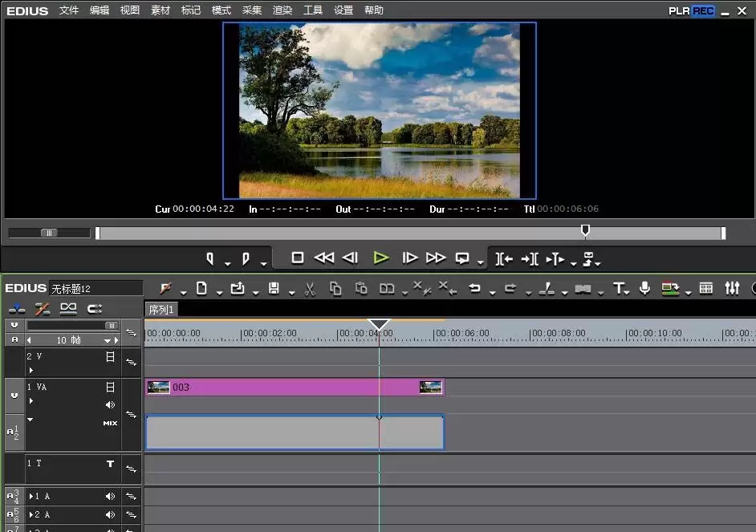756x532 pixels.
Task: Open the Out point options dropdown arrow
Action: 263,263
